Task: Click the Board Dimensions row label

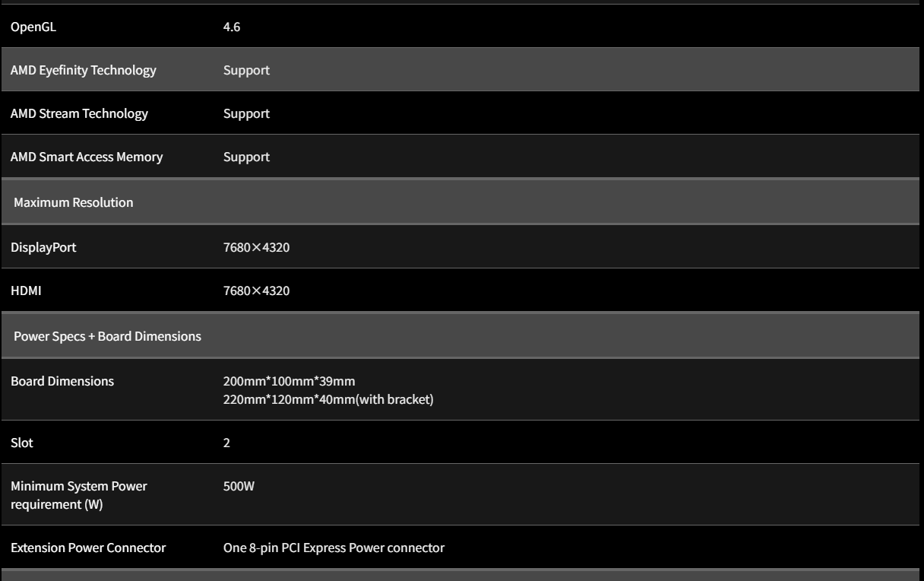Action: (x=62, y=381)
